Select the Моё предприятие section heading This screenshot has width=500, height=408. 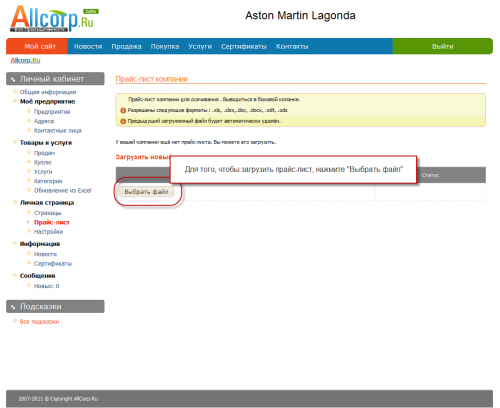(47, 101)
